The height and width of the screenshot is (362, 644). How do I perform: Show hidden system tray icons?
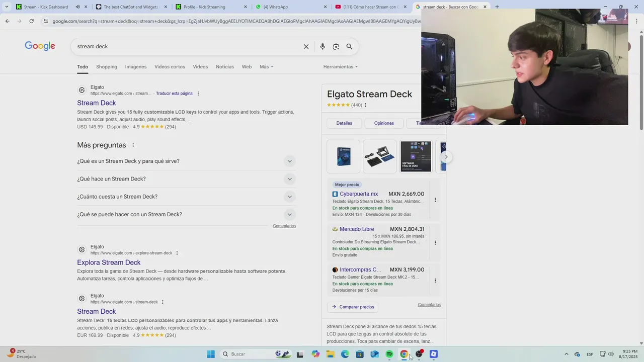566,354
